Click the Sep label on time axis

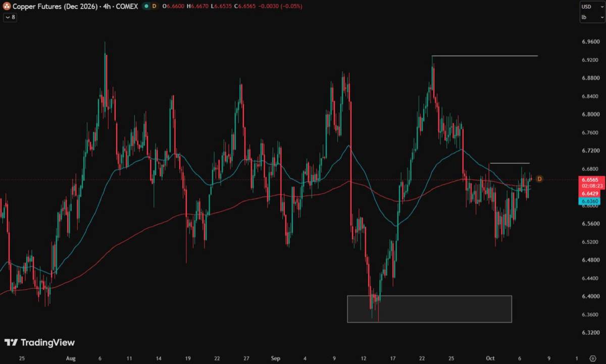275,358
